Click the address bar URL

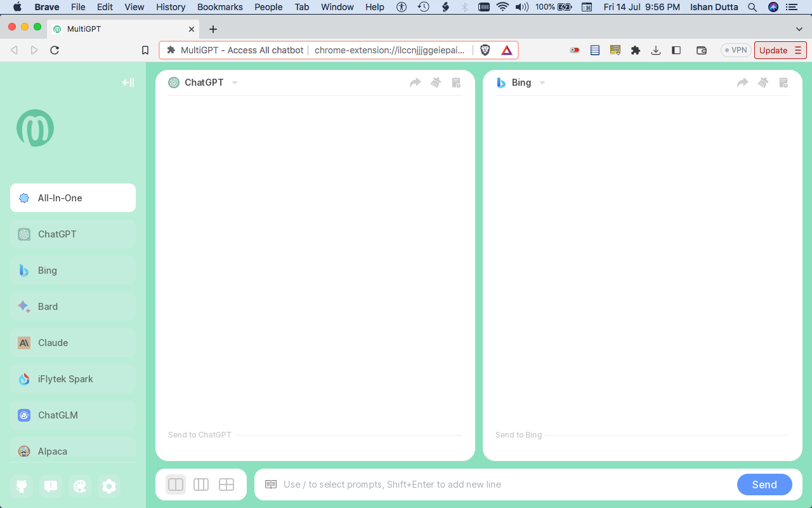(x=390, y=50)
